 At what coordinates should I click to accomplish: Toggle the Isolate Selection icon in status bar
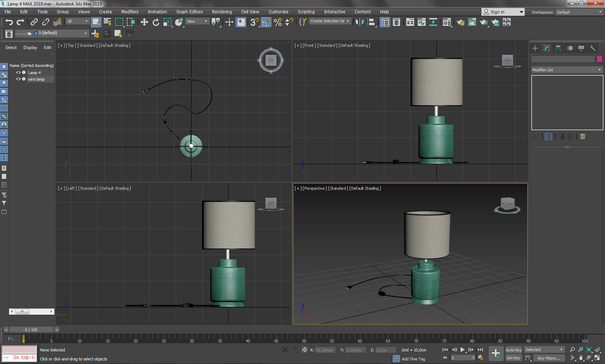[x=285, y=350]
